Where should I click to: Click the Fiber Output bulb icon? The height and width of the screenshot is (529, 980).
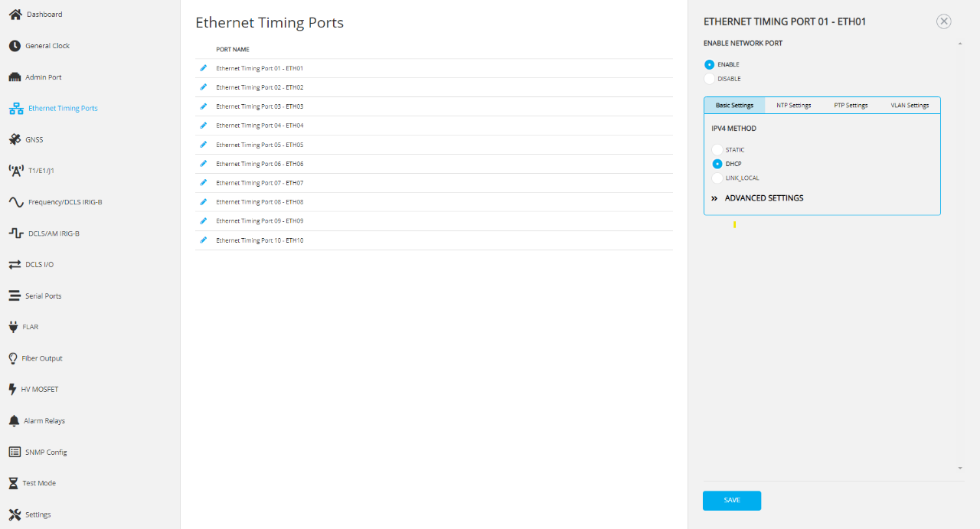click(13, 358)
